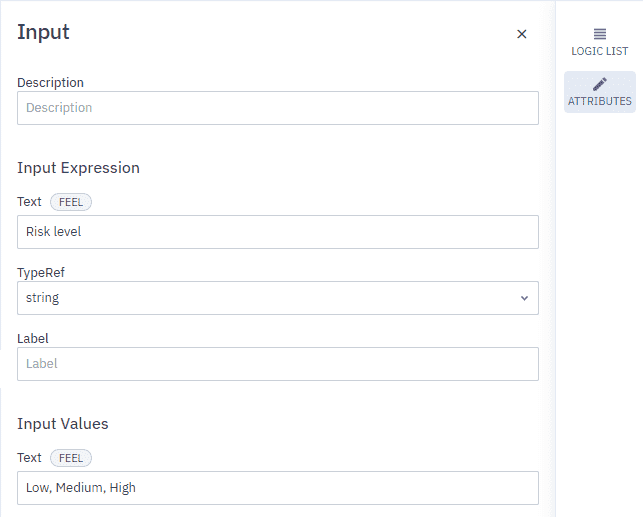Click the Input Expression section heading
Viewport: 643px width, 517px height.
[x=78, y=168]
